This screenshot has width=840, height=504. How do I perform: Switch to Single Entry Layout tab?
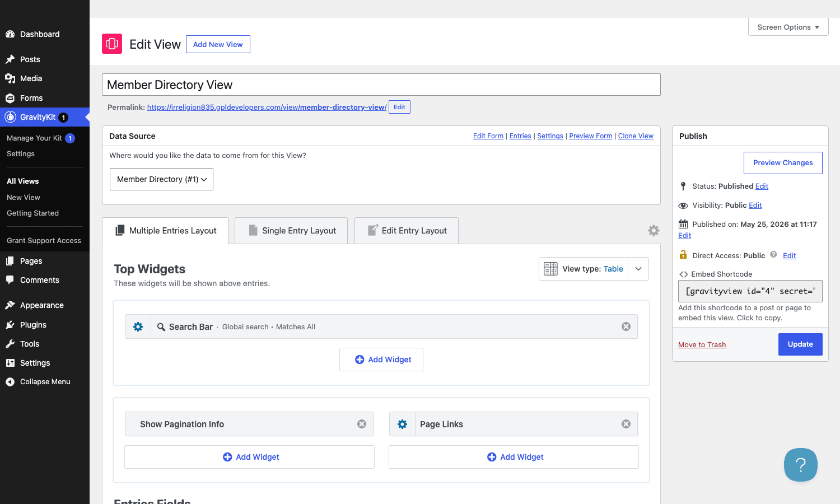(291, 231)
